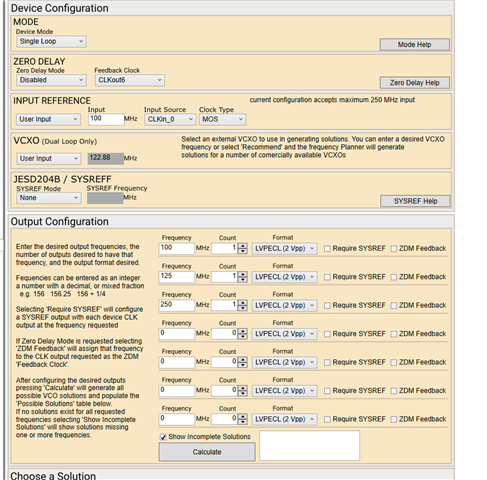Check ZDM Feedback on the seventh output row

pos(394,419)
